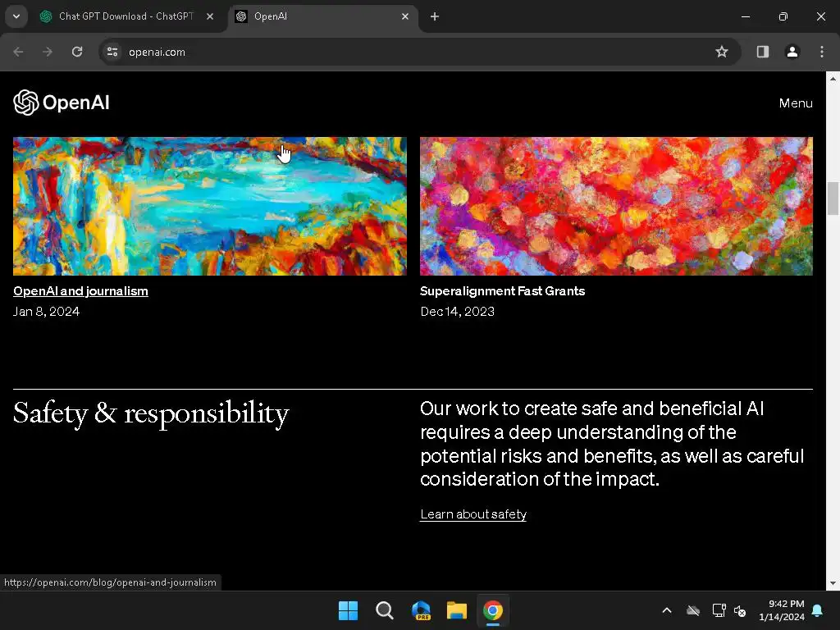The width and height of the screenshot is (840, 630).
Task: Reload the current page
Action: [x=77, y=52]
